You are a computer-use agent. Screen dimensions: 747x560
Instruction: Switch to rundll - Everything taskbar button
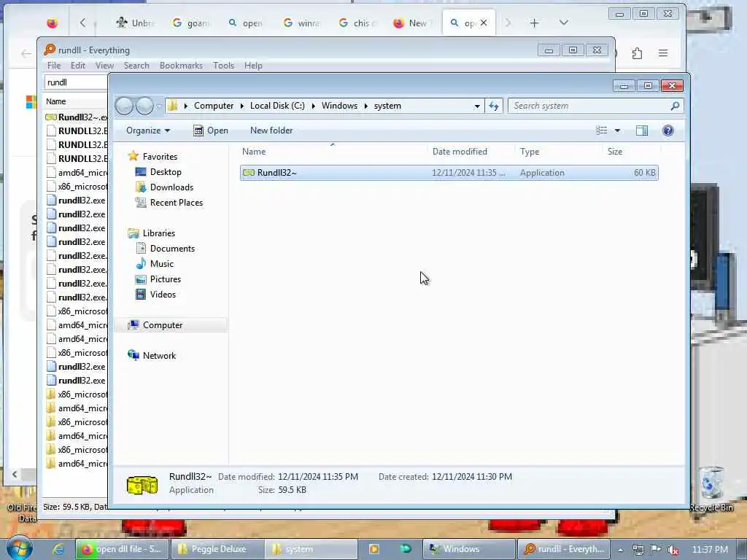coord(563,549)
